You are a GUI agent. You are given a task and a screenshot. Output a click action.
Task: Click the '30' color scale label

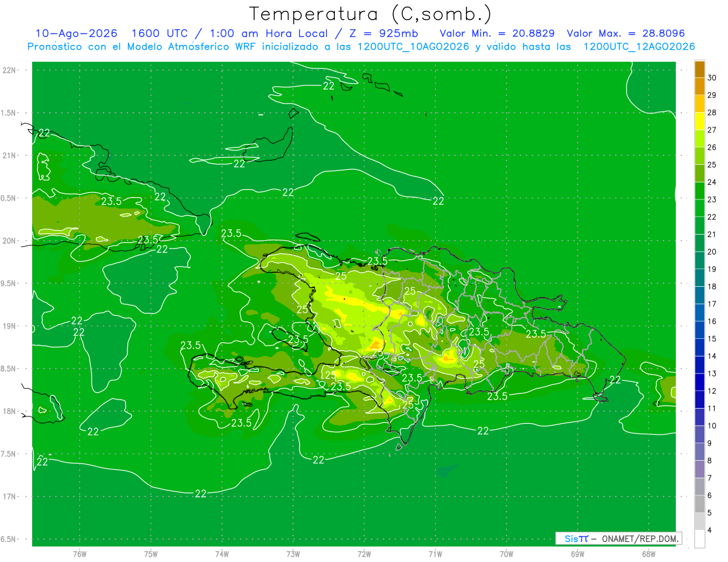[712, 78]
